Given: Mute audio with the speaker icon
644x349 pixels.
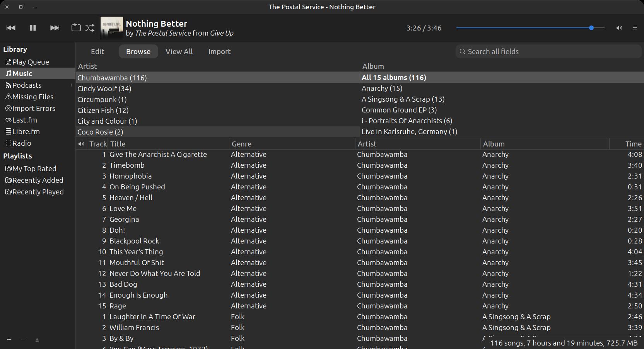Looking at the screenshot, I should [x=619, y=28].
